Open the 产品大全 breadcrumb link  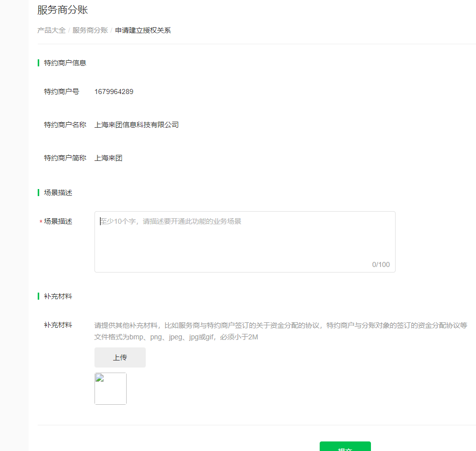(x=50, y=30)
